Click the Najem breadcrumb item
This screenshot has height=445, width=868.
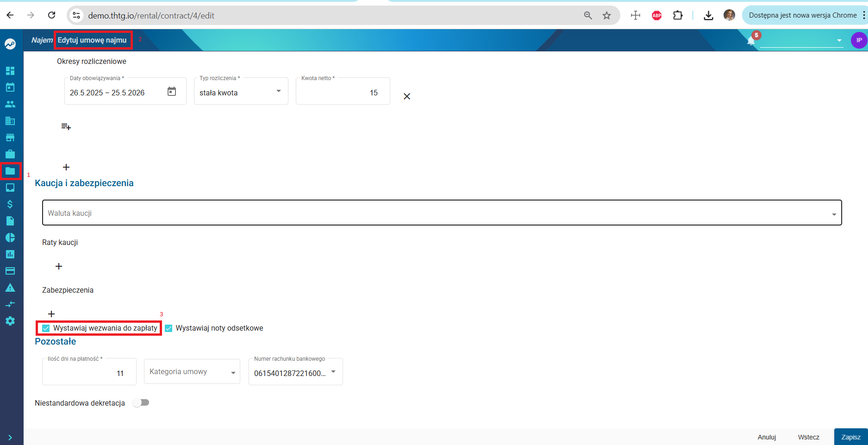[42, 40]
